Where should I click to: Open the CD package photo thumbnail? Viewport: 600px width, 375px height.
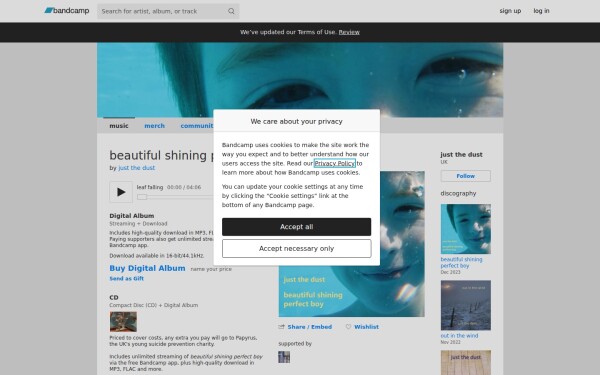[123, 321]
